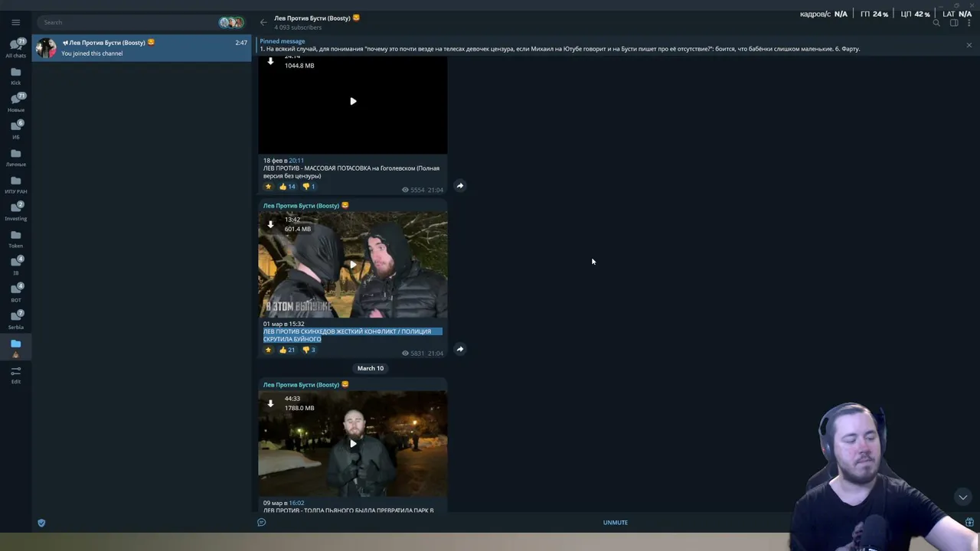980x551 pixels.
Task: Open the channel's three-dot menu
Action: click(x=969, y=23)
